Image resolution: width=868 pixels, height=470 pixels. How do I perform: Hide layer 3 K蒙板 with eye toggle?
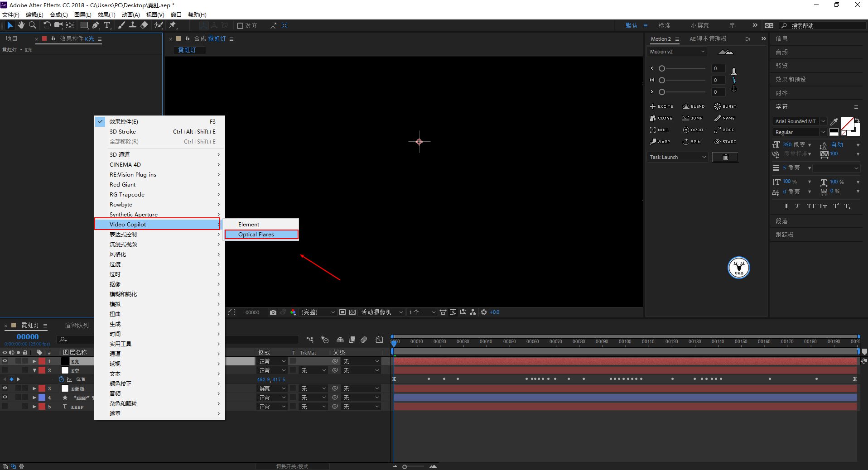pos(5,388)
